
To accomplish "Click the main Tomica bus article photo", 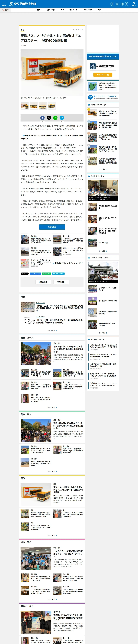I will pos(52,72).
